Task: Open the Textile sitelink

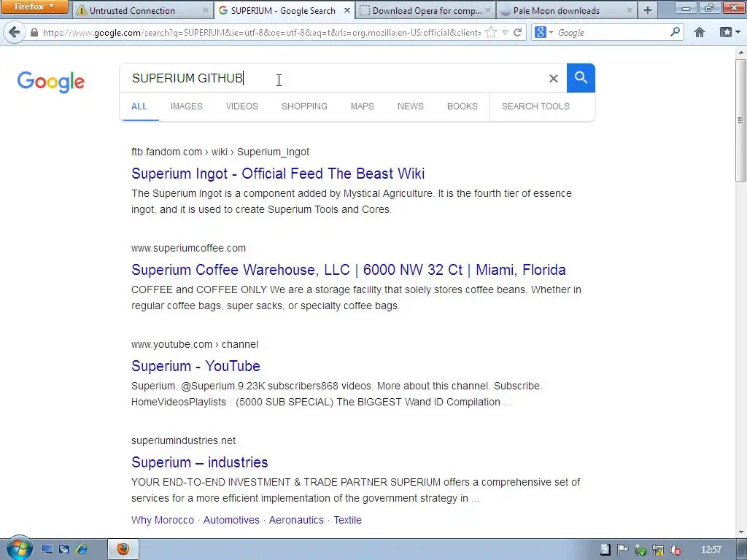Action: (x=347, y=520)
